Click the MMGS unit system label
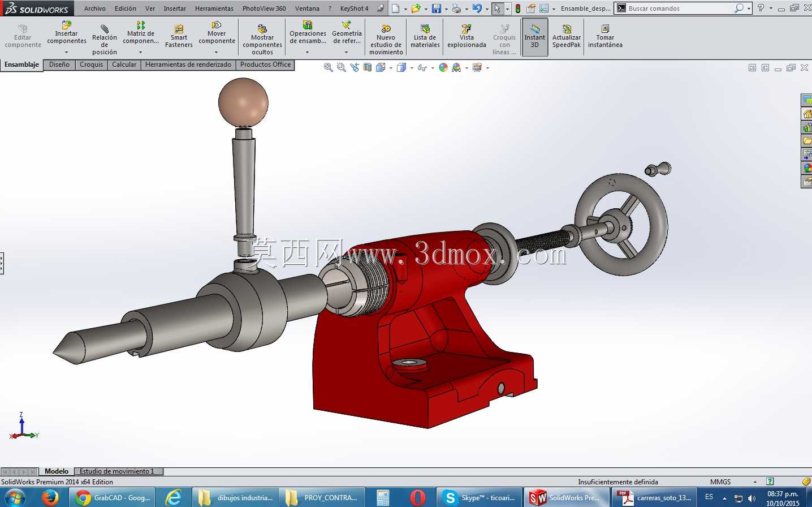This screenshot has height=507, width=812. [x=720, y=482]
